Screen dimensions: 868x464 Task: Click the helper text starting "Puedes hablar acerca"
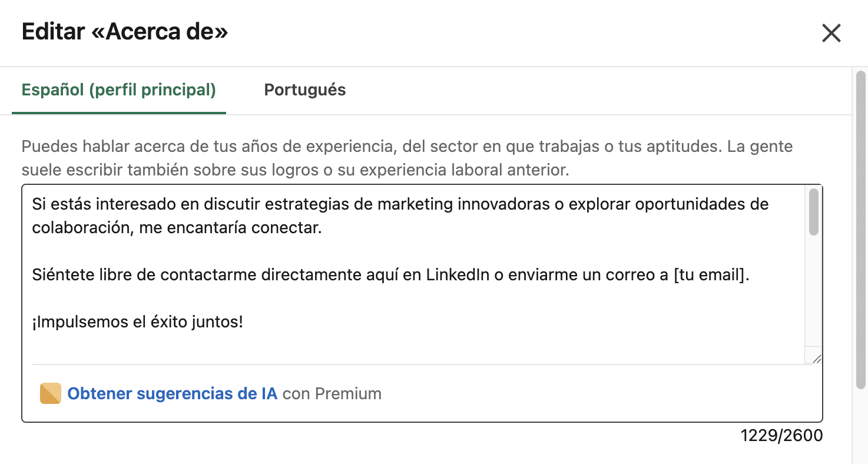[x=406, y=147]
